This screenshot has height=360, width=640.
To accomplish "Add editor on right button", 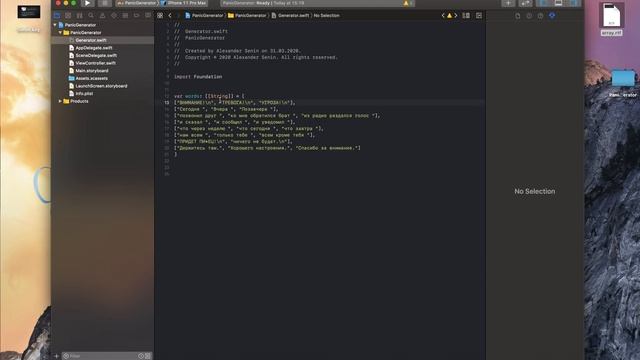I will click(x=479, y=16).
